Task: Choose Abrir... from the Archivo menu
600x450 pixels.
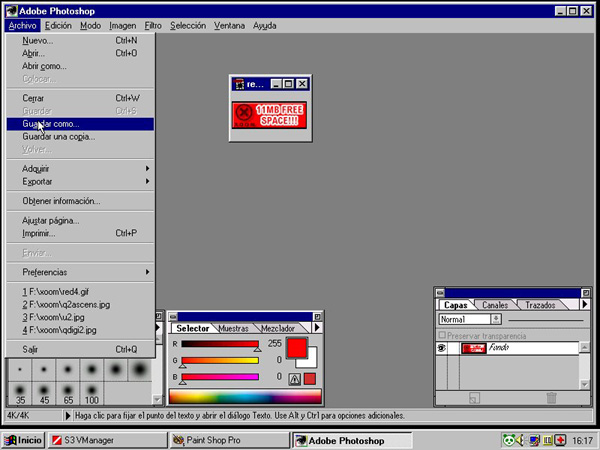Action: coord(80,53)
